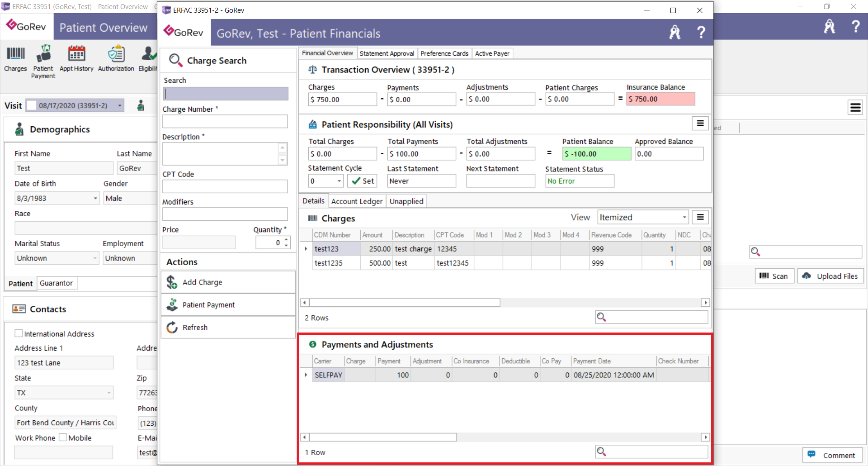Increase the Quantity stepper

pyautogui.click(x=286, y=239)
